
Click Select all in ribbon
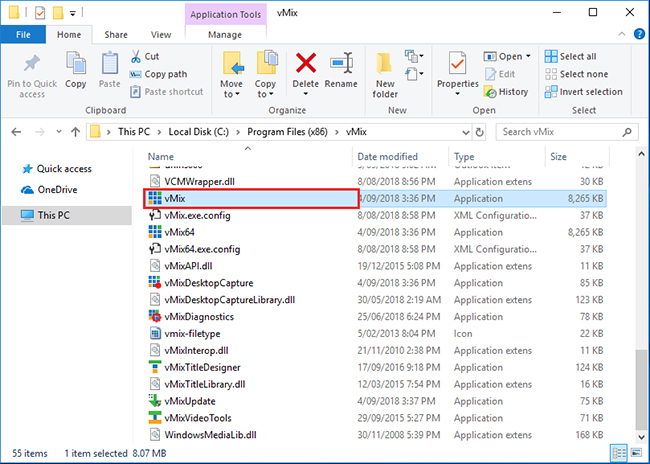pyautogui.click(x=576, y=56)
